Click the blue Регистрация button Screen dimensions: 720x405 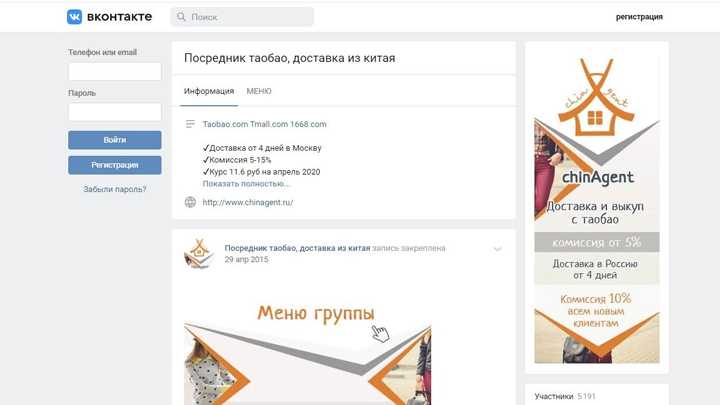tap(115, 165)
